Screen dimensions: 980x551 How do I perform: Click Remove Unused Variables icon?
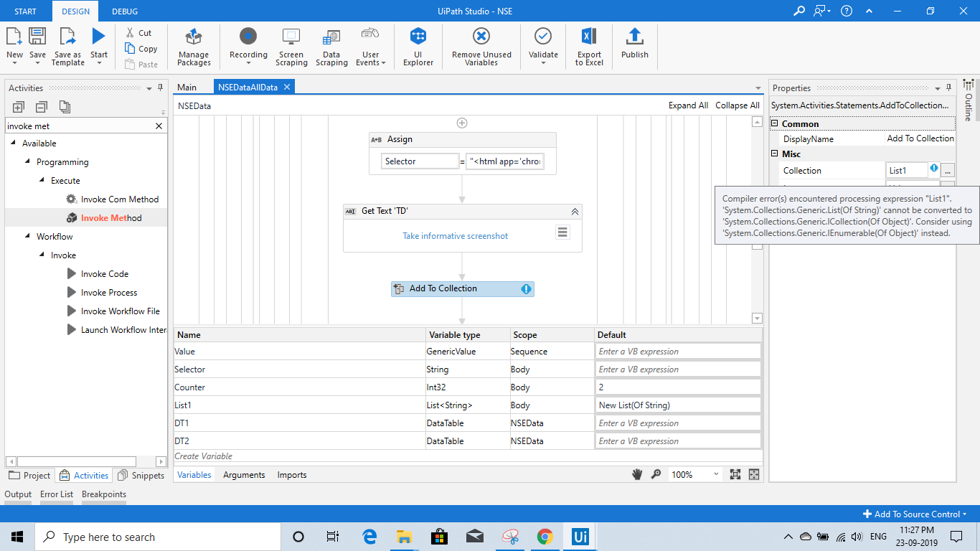[x=481, y=37]
